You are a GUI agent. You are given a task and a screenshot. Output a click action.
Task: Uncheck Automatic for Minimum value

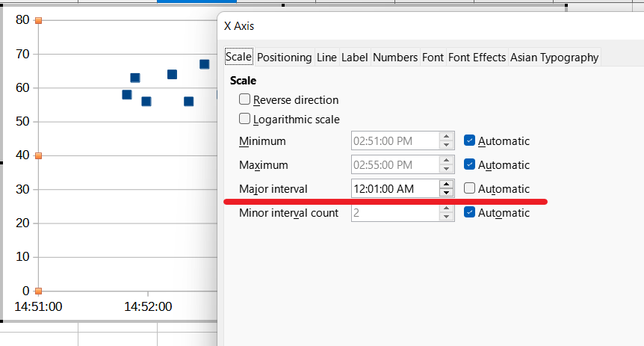click(x=469, y=140)
